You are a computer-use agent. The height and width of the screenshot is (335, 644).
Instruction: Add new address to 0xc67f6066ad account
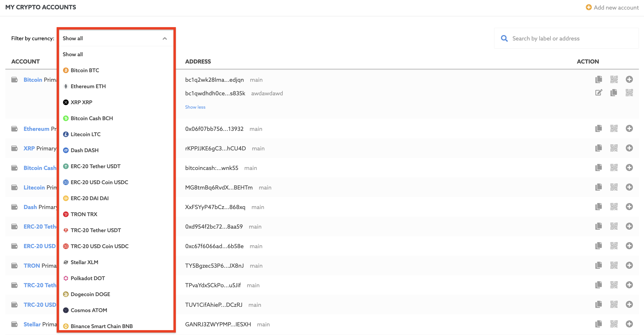(629, 246)
